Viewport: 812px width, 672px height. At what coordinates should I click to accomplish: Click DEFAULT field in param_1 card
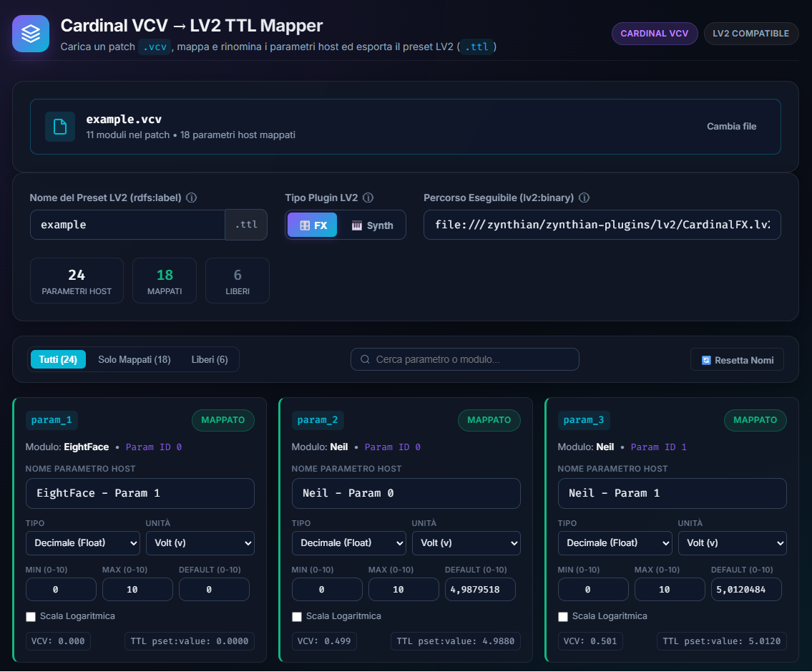click(x=215, y=590)
